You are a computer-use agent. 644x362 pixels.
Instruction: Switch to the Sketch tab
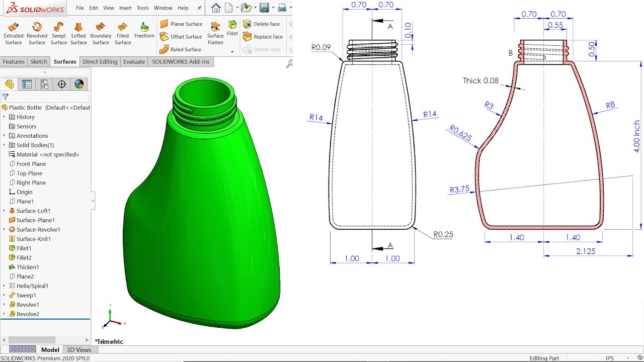click(x=39, y=62)
